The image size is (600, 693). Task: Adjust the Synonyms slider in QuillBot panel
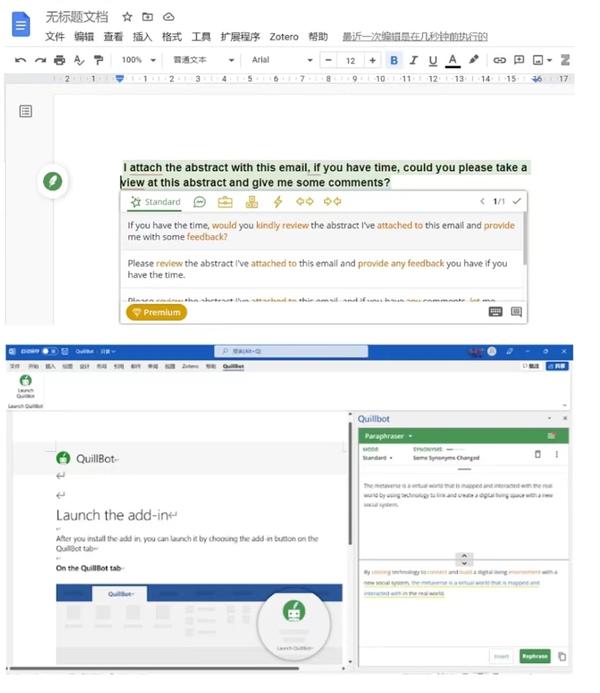(455, 449)
